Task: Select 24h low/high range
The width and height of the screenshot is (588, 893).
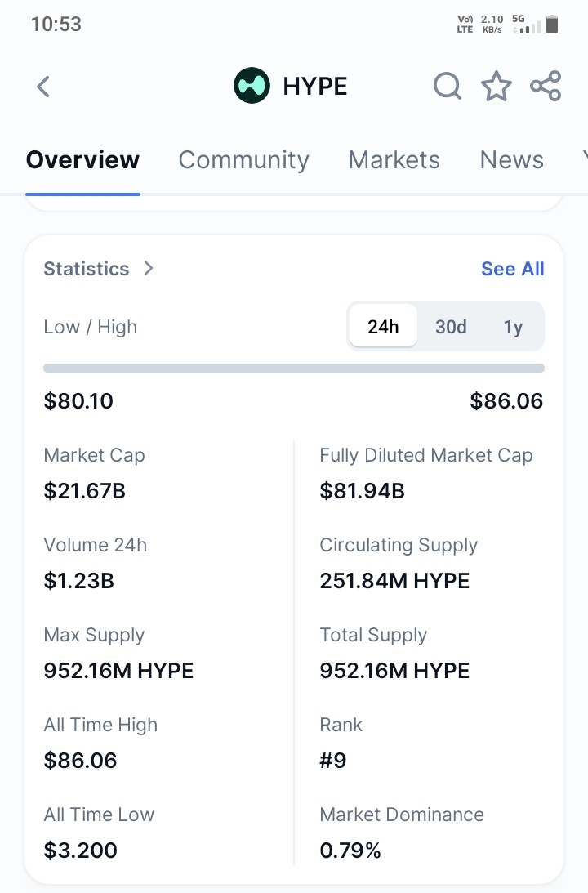Action: (x=383, y=326)
